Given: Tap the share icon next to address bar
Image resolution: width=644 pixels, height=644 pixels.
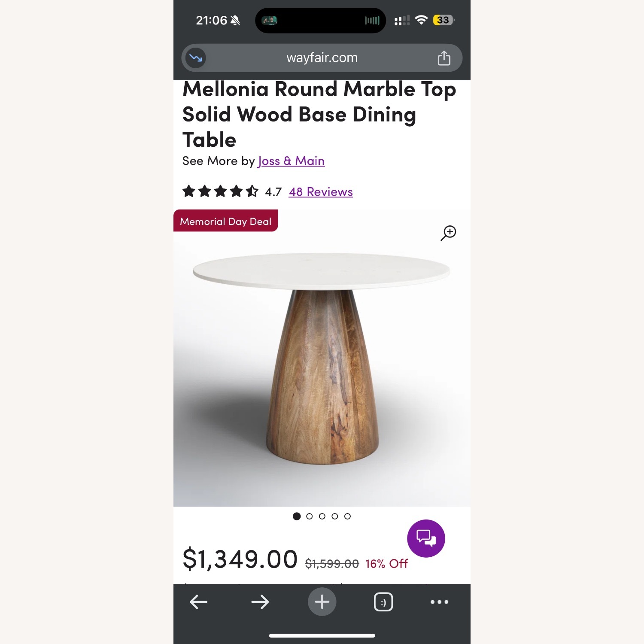Looking at the screenshot, I should coord(444,58).
